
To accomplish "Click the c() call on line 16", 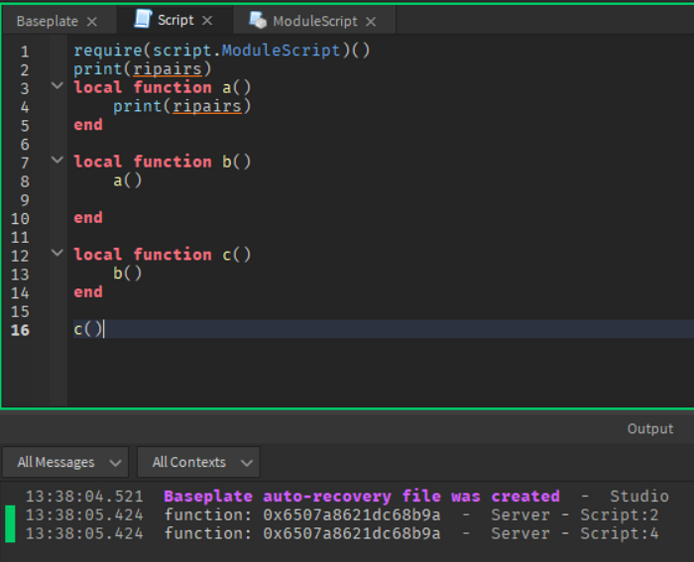I will (88, 329).
